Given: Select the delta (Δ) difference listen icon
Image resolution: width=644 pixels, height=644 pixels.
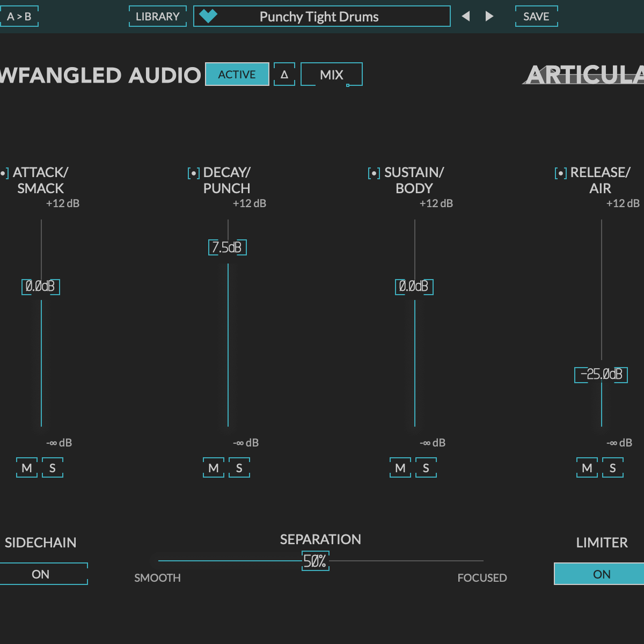Looking at the screenshot, I should coord(284,74).
